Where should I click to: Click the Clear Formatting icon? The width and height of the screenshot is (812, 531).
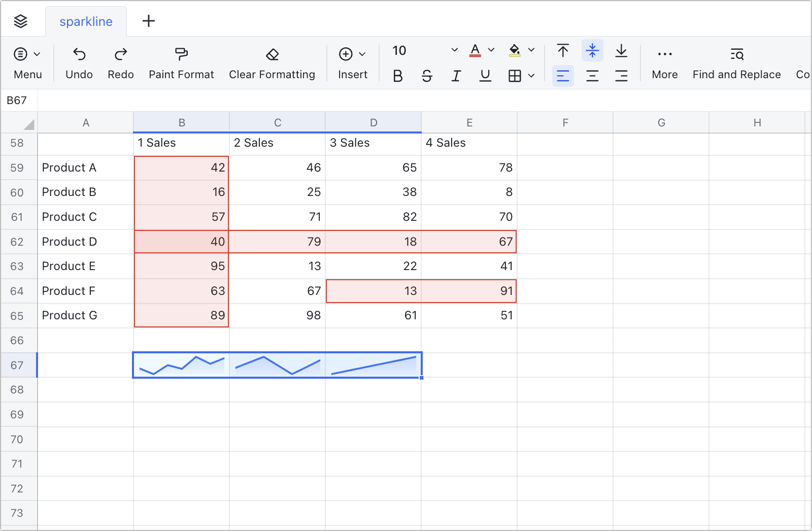(272, 54)
